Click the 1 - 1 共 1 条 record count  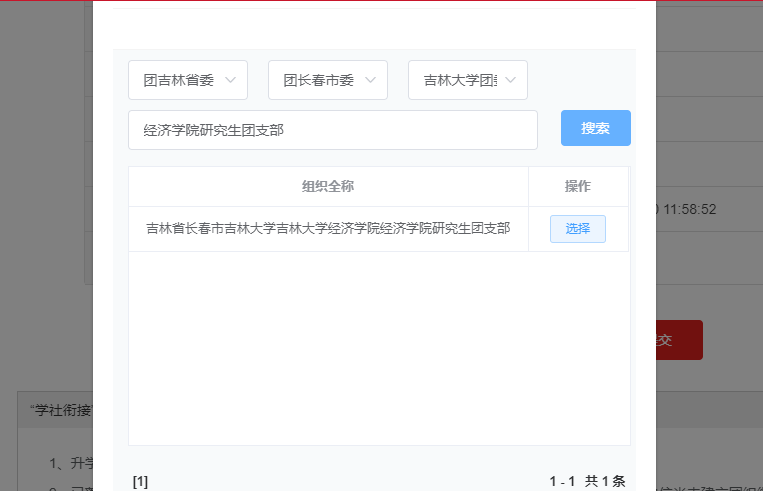(587, 481)
